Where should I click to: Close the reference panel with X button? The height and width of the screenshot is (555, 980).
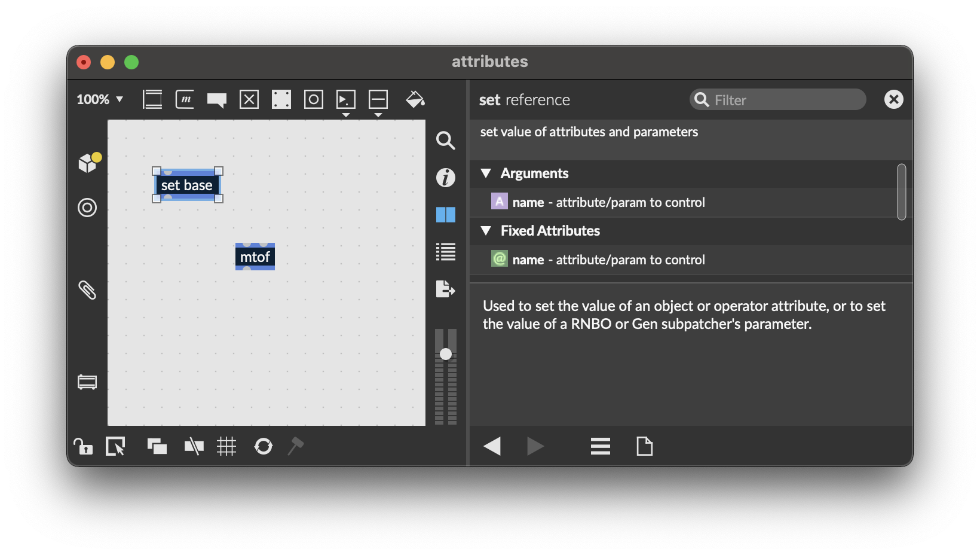[893, 99]
